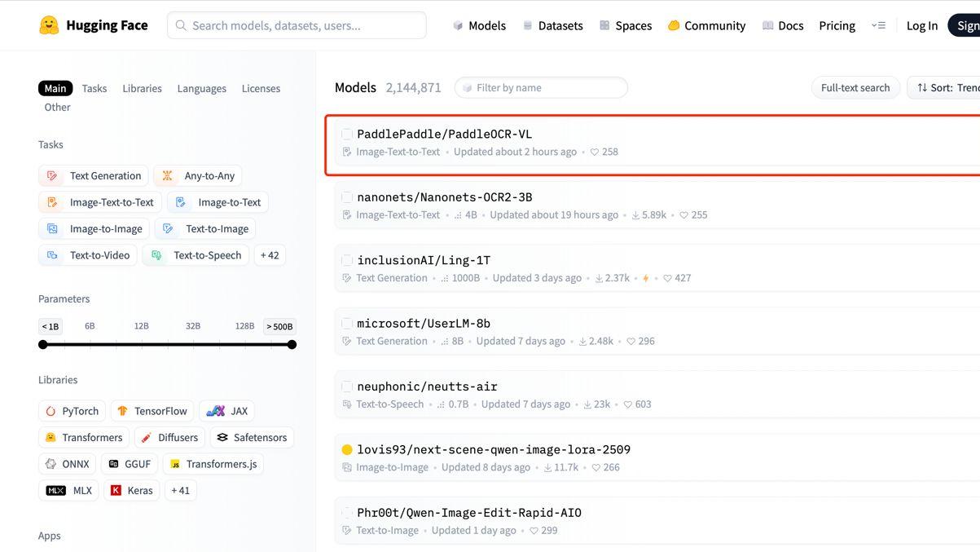Image resolution: width=980 pixels, height=552 pixels.
Task: Open nanonets/Nanonets-OCR2-3B model
Action: [444, 197]
